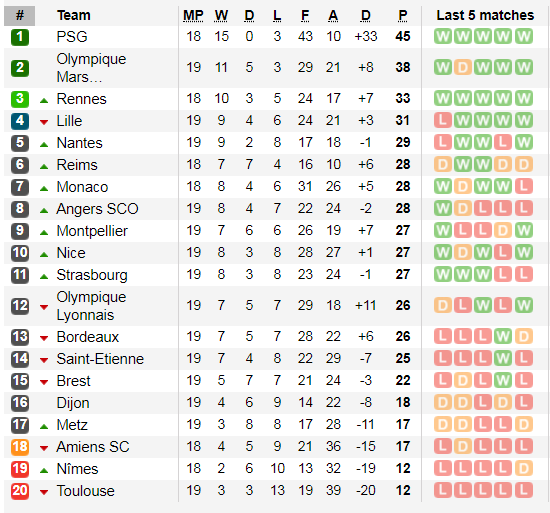
Task: Click Lille's blue position 4 badge
Action: click(20, 121)
